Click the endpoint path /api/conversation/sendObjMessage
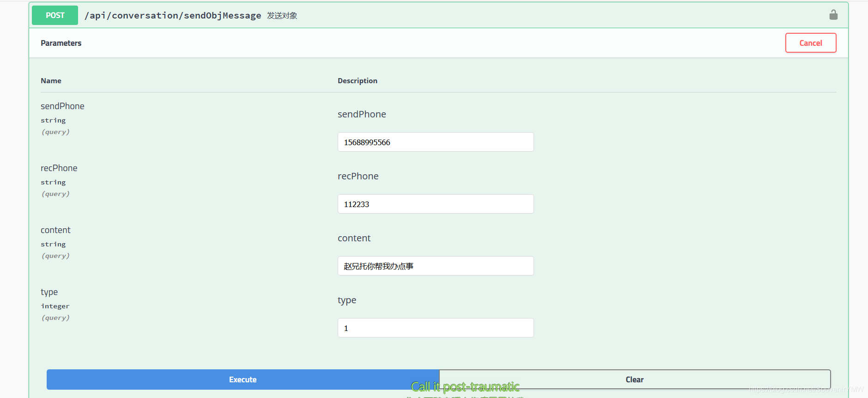 pos(173,15)
